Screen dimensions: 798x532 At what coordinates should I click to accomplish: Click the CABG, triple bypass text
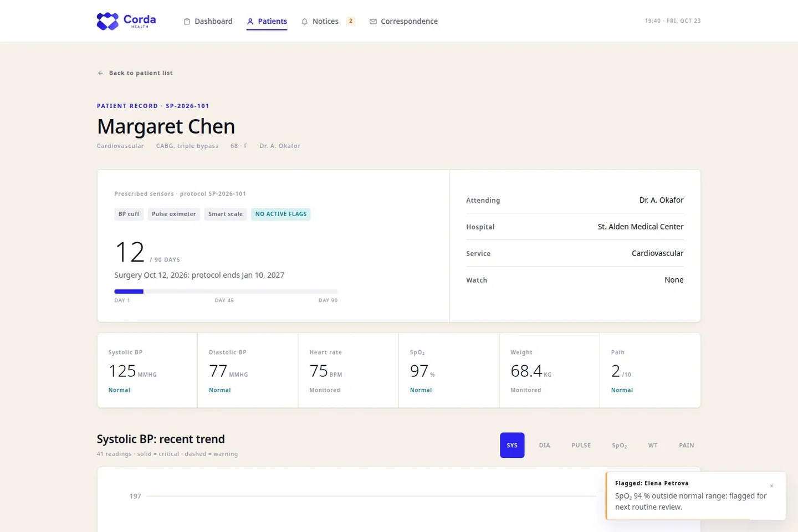click(187, 146)
